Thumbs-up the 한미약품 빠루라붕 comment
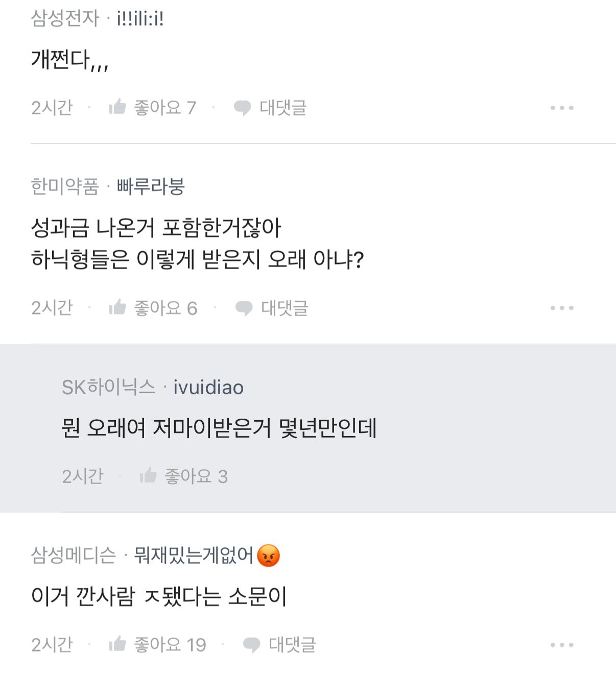This screenshot has width=616, height=675. [x=117, y=307]
